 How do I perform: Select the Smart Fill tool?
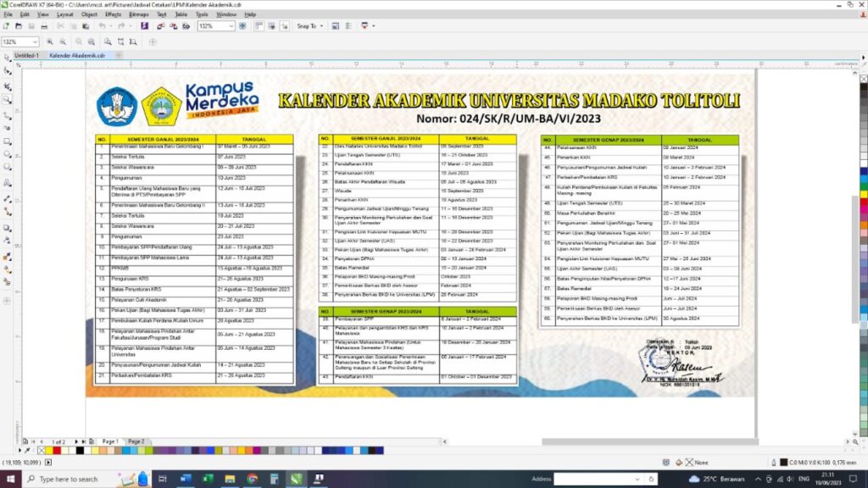tap(7, 281)
